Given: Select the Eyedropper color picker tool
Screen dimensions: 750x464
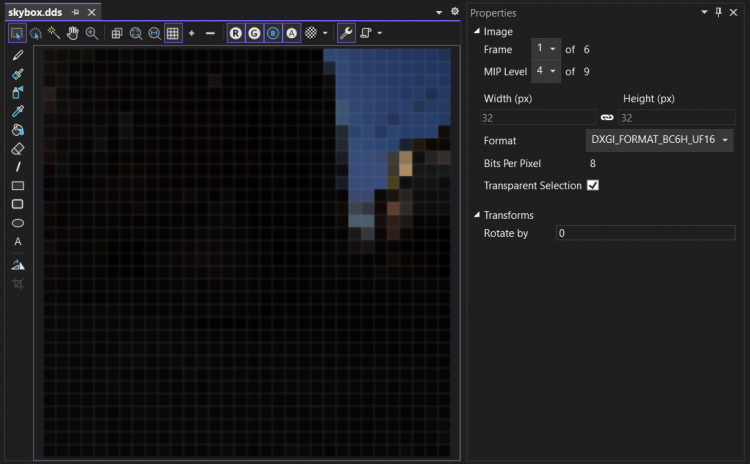Looking at the screenshot, I should point(18,111).
